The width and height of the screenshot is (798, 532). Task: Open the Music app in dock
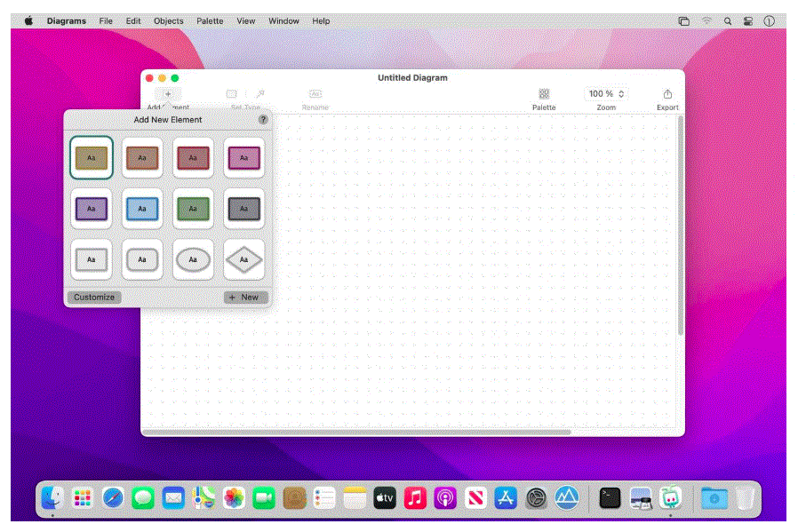(415, 498)
